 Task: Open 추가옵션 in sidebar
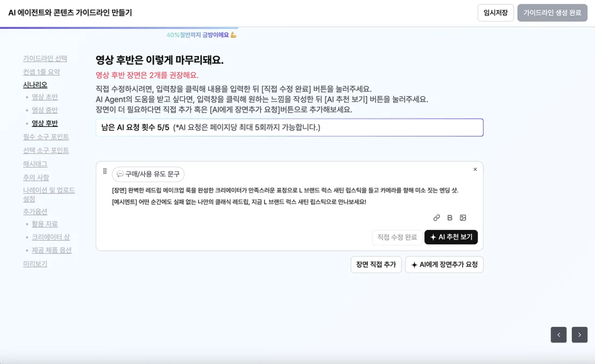point(35,212)
